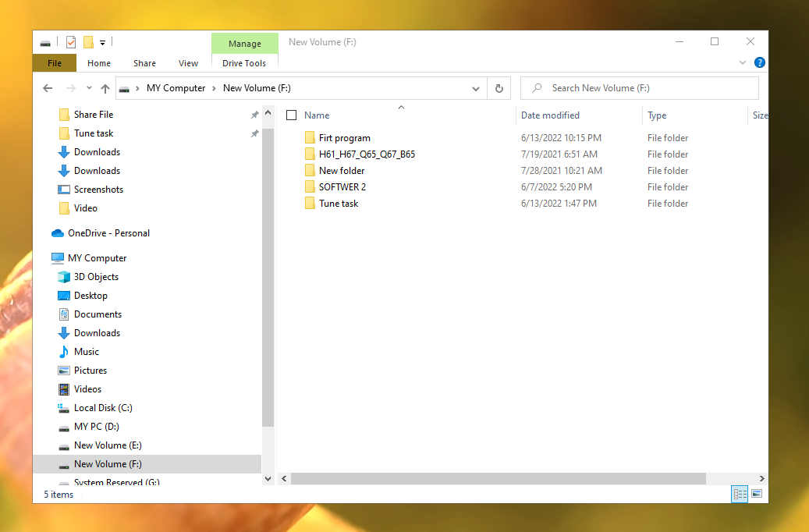Click MY Computer in address breadcrumb

176,88
